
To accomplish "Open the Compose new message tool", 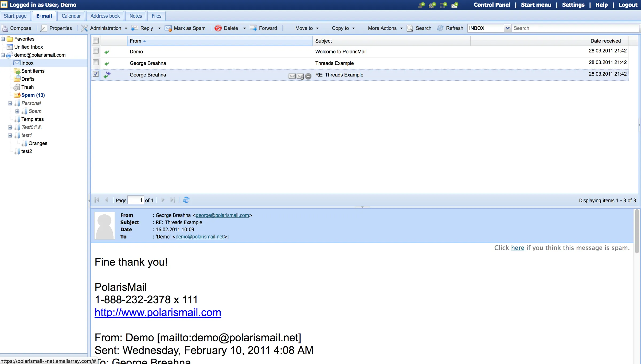I will point(17,28).
